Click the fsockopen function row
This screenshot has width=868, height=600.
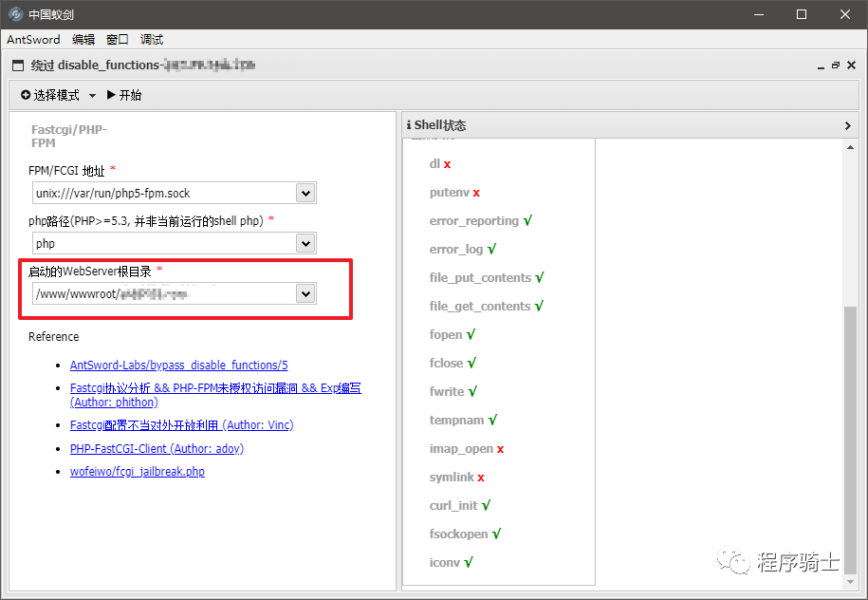point(465,534)
